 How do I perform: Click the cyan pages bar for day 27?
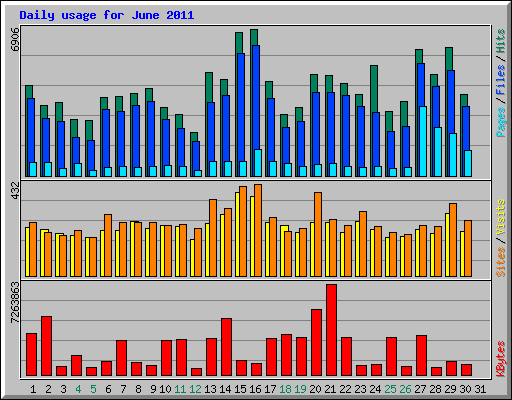[423, 141]
